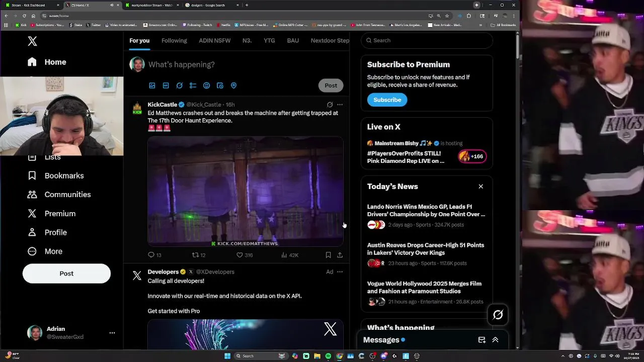Open a new browser tab
Screen dimensions: 644x362
247,5
